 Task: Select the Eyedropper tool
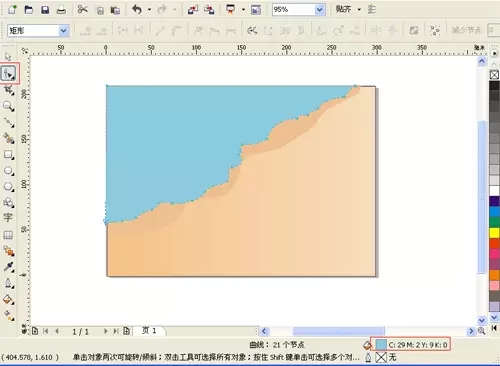[x=9, y=267]
